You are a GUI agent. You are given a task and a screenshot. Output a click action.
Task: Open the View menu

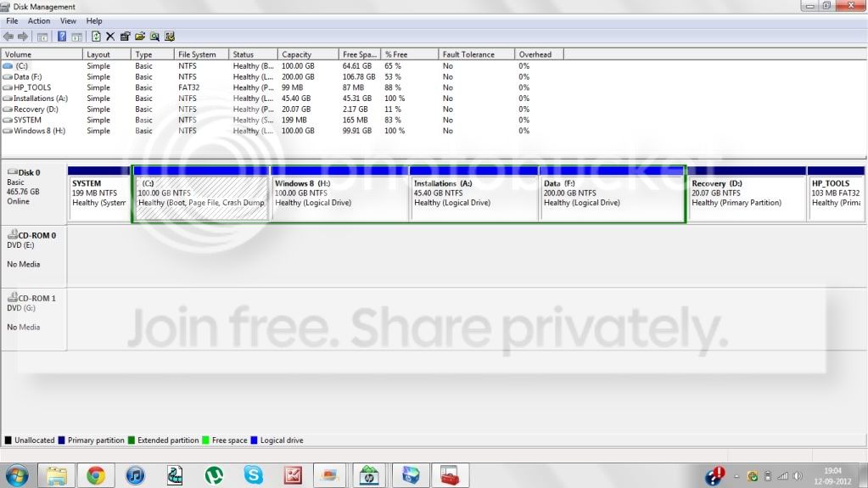pos(68,21)
